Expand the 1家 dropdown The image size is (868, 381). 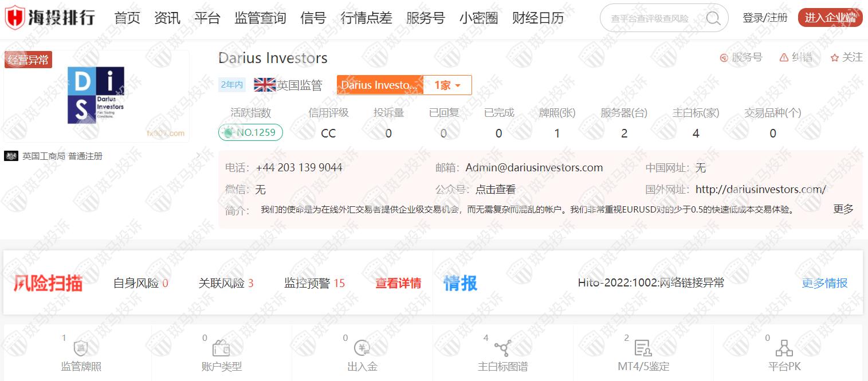(447, 85)
